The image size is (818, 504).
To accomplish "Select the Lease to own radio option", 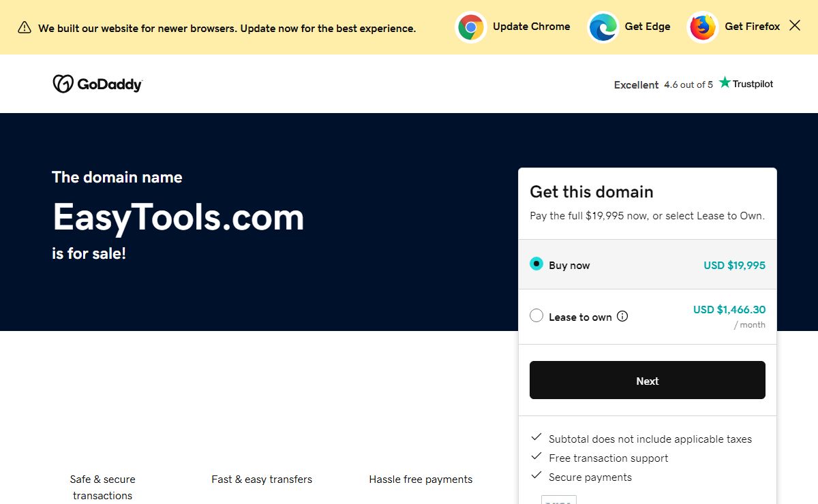I will click(x=536, y=316).
